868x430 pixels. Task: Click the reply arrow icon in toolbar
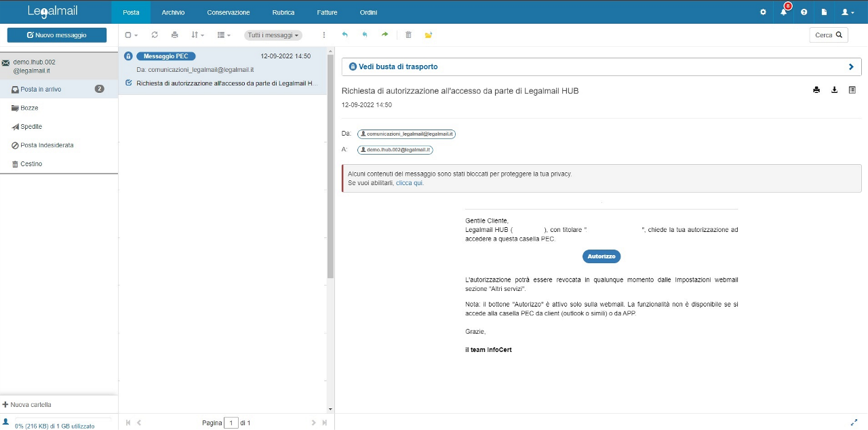(x=344, y=35)
